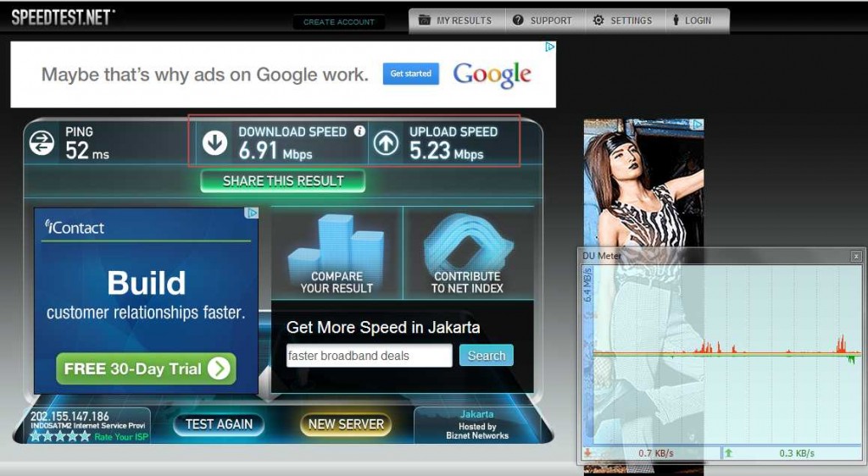This screenshot has height=476, width=868.
Task: Click the 5.23 Mbps upload value
Action: coord(446,151)
